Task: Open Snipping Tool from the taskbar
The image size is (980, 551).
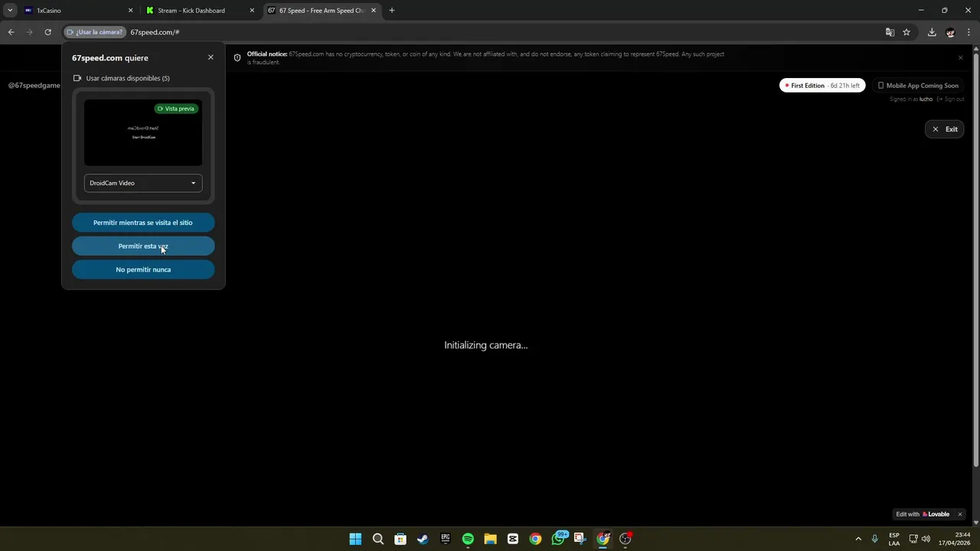Action: tap(580, 539)
